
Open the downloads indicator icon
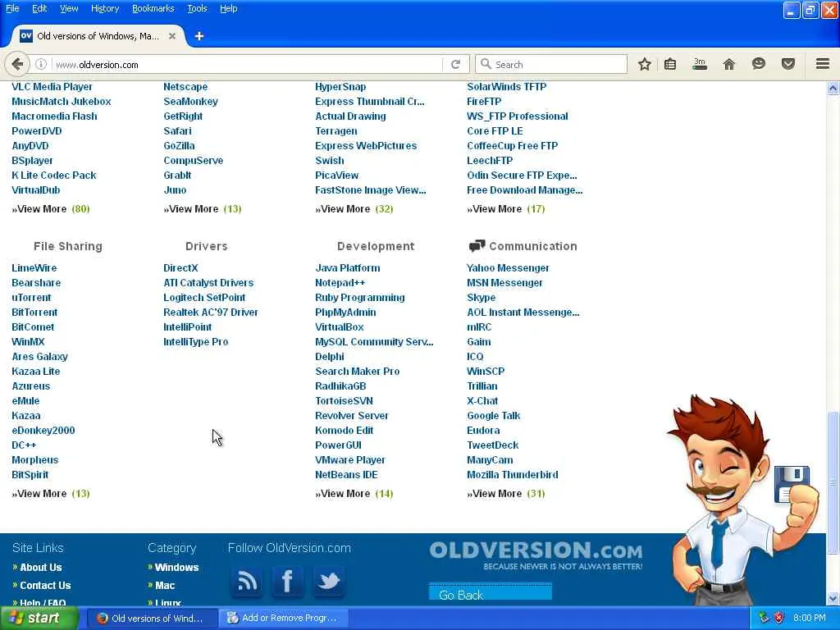pyautogui.click(x=700, y=64)
